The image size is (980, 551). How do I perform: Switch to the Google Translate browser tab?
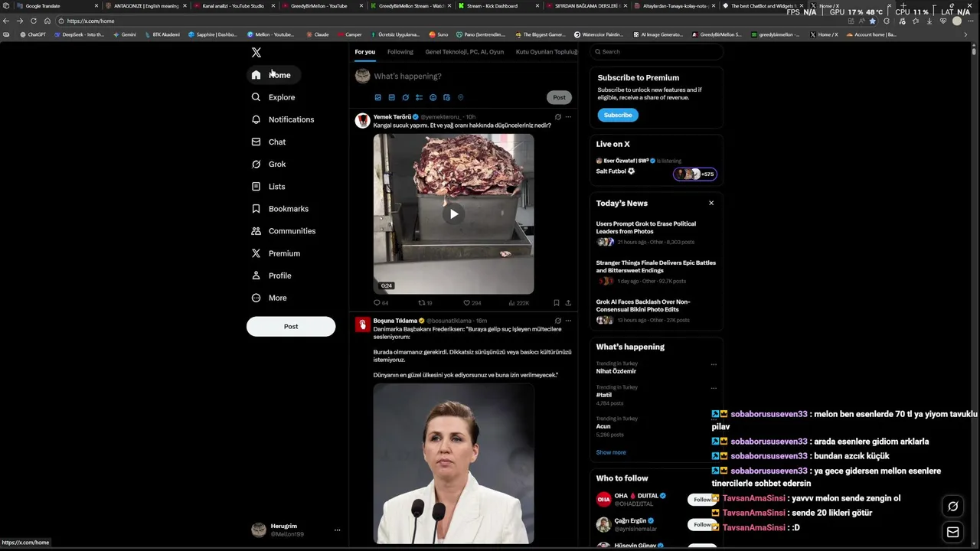click(49, 5)
